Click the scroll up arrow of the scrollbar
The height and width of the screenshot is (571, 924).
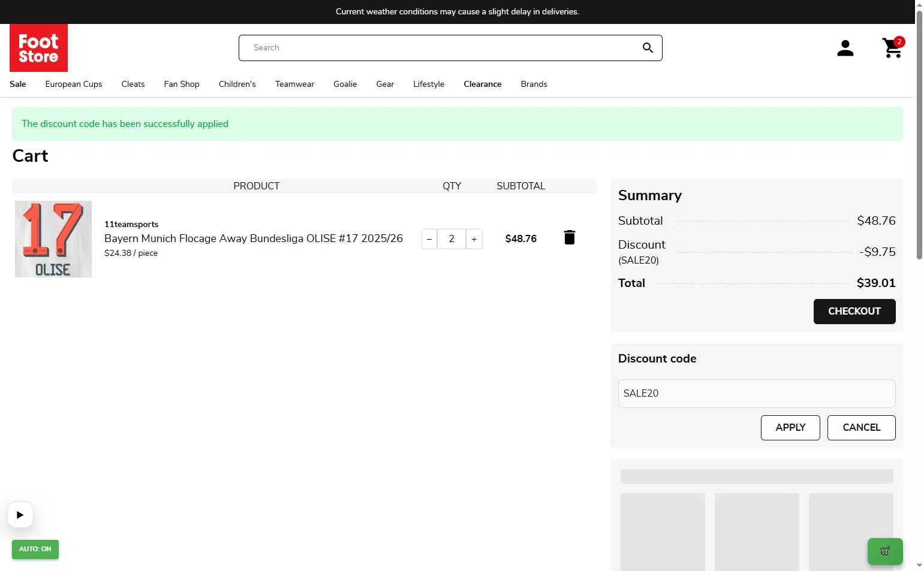919,4
